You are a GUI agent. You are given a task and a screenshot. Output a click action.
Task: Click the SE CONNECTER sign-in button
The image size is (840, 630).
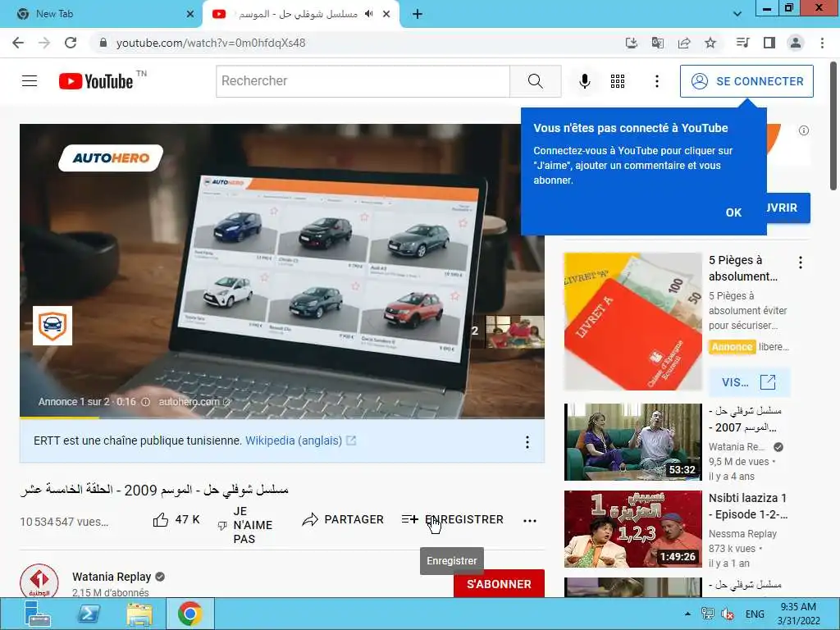[x=746, y=81]
